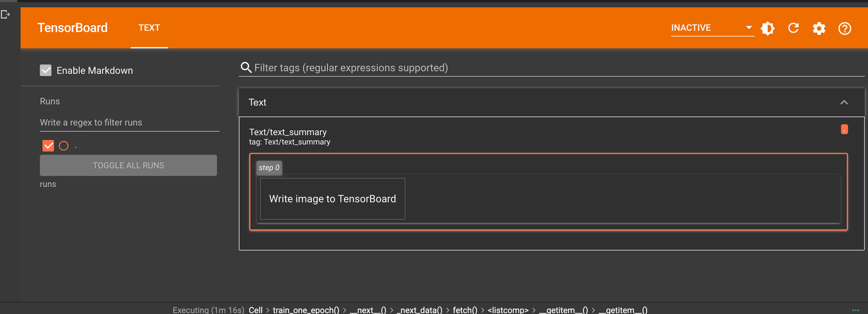Open the status bar three-dots indicator
Image resolution: width=868 pixels, height=314 pixels.
855,310
